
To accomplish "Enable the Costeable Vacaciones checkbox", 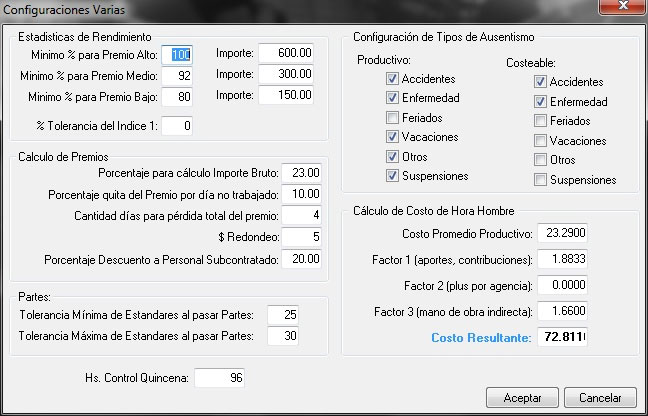I will tap(541, 141).
